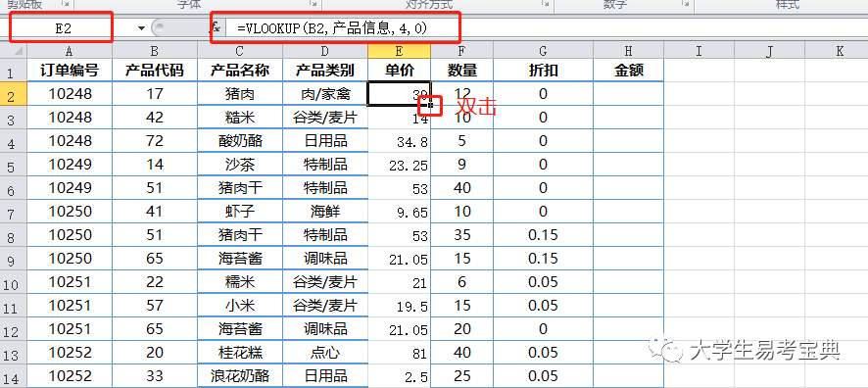Viewport: 868px width, 388px height.
Task: Select the 虾子 product name cell
Action: pos(240,211)
